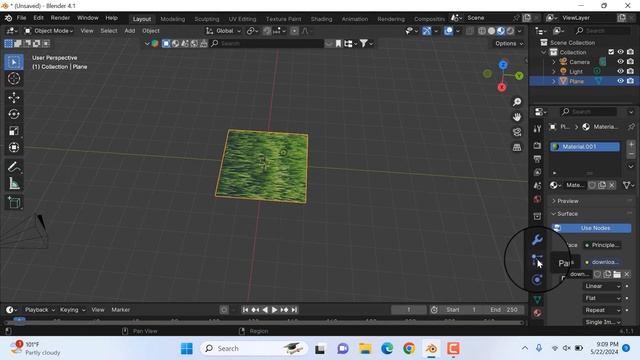Open the World properties tab
This screenshot has height=360, width=640.
point(537,199)
